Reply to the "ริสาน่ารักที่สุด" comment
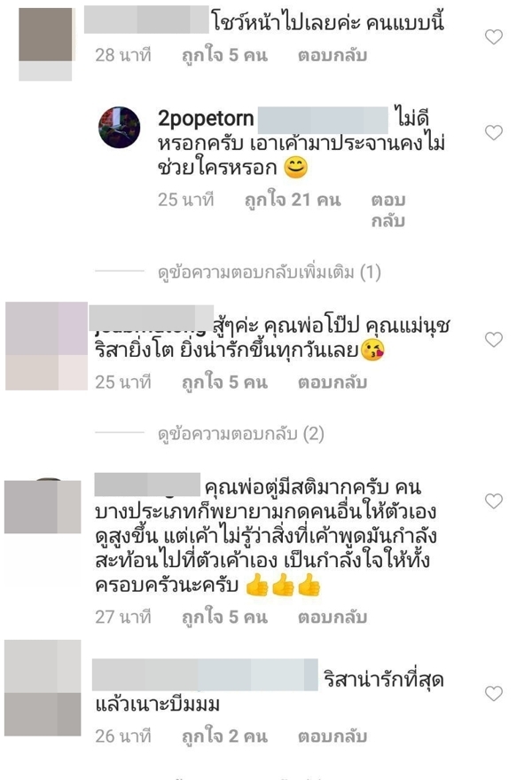 (332, 737)
